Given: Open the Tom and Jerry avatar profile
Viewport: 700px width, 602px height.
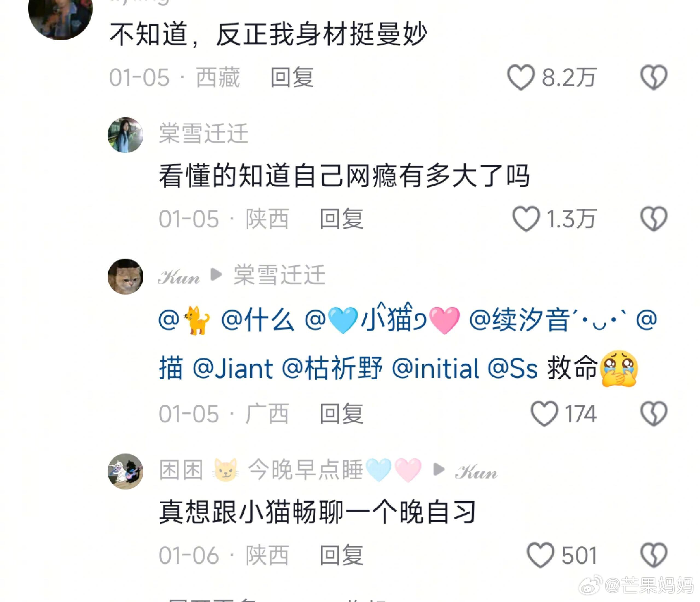Looking at the screenshot, I should tap(125, 471).
